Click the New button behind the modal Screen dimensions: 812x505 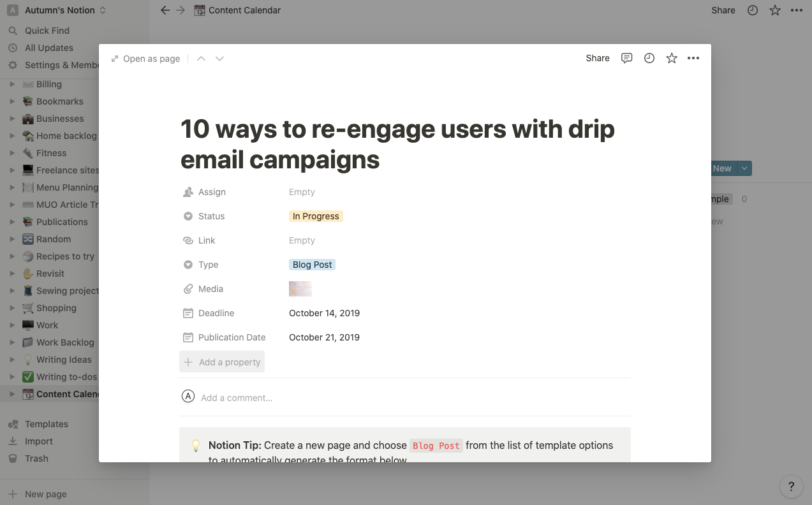click(x=723, y=168)
